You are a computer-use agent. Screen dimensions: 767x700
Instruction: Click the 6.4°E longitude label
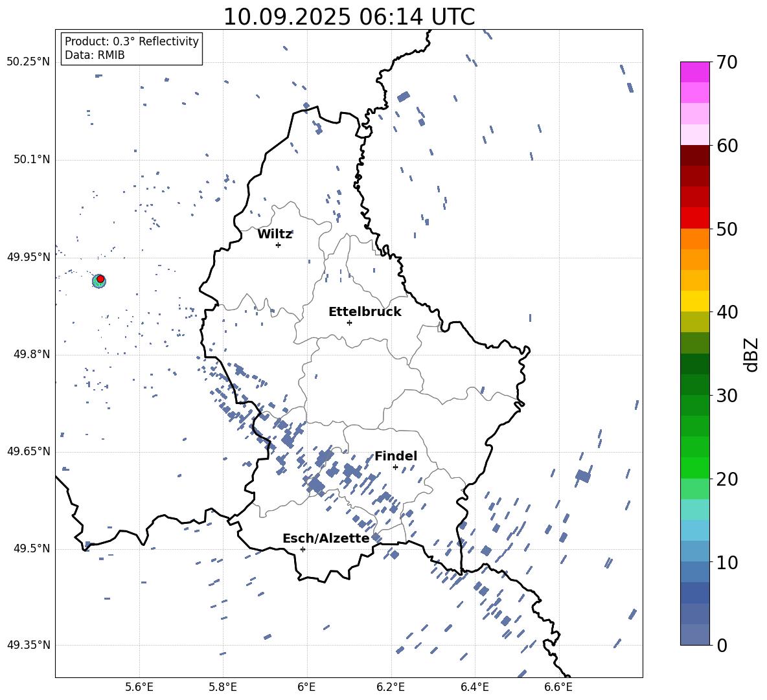[474, 687]
